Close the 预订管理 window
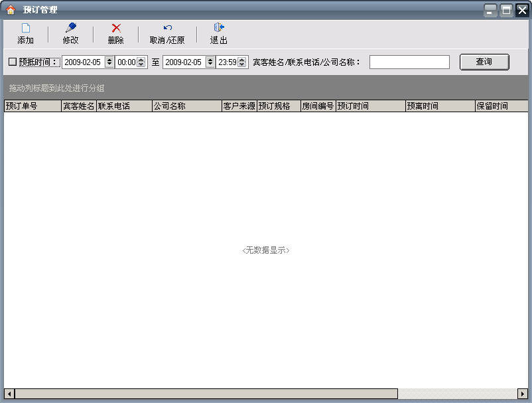This screenshot has width=532, height=403. (x=522, y=11)
